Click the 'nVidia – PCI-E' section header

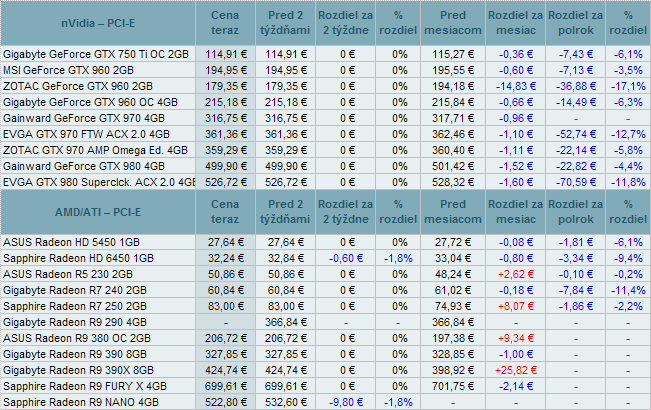tap(98, 23)
